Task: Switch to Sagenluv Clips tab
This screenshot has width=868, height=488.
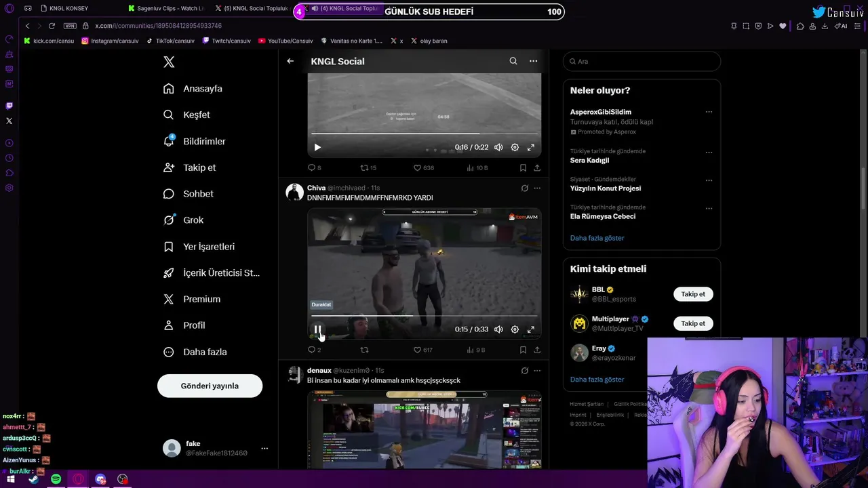Action: coord(166,9)
